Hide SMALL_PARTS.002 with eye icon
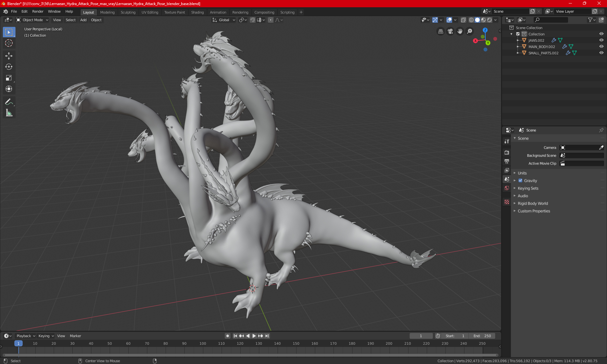The width and height of the screenshot is (607, 364). pos(601,53)
